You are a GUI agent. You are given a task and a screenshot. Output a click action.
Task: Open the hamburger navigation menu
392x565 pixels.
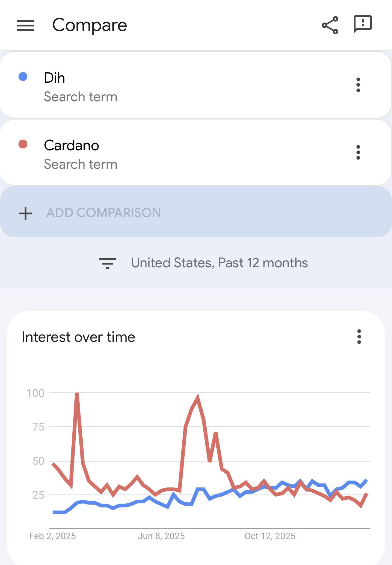pos(26,26)
